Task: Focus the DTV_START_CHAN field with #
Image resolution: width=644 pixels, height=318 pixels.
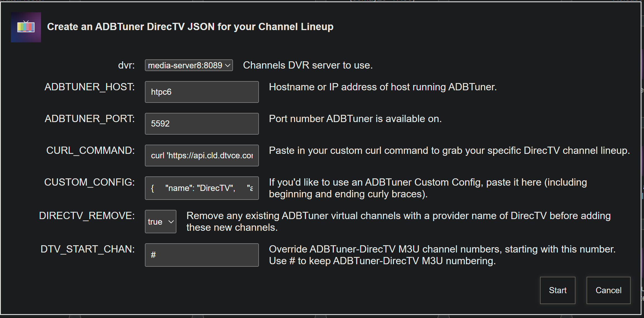Action: [x=202, y=255]
